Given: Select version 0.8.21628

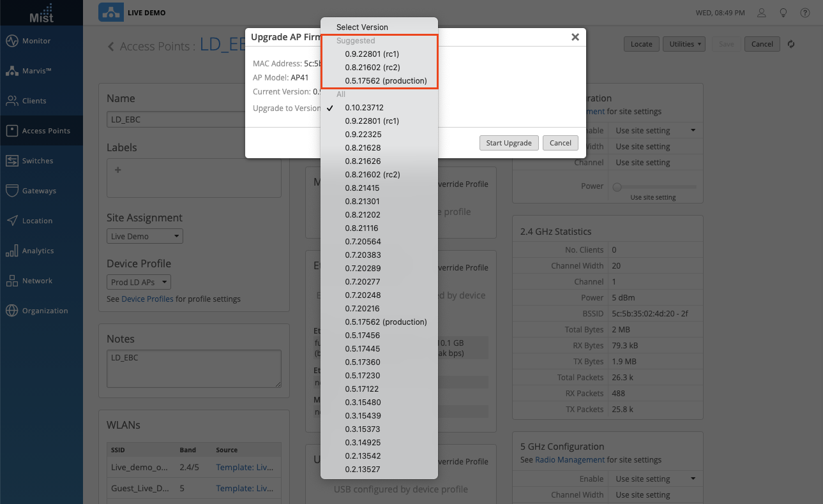Looking at the screenshot, I should pos(379,147).
